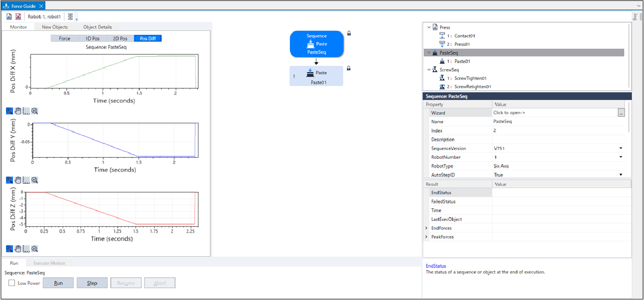Switch to the Object Details tab
This screenshot has width=644, height=300.
pos(98,27)
